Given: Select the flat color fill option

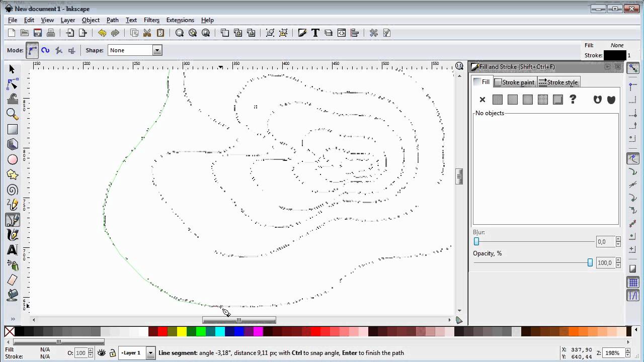Looking at the screenshot, I should click(498, 100).
